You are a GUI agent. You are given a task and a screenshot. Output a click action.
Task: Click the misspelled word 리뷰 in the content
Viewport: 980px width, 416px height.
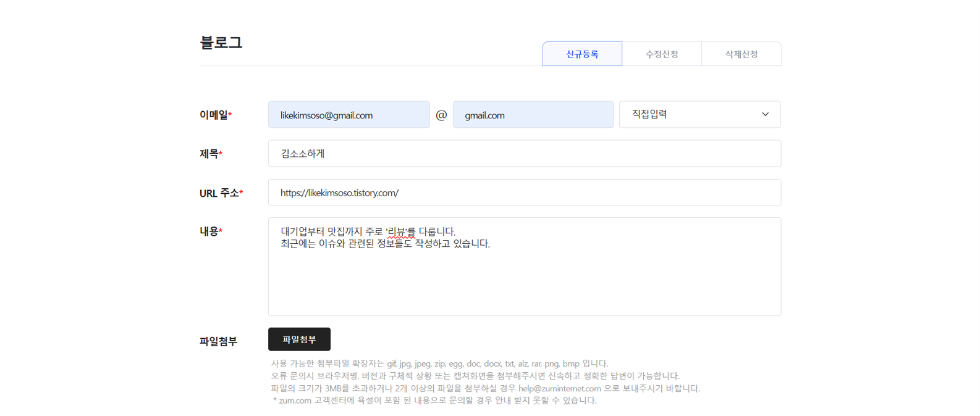pyautogui.click(x=397, y=231)
